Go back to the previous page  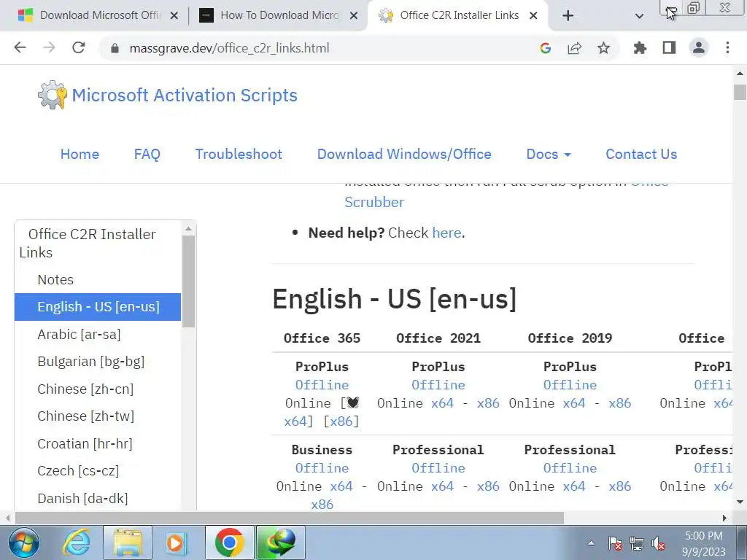(20, 47)
